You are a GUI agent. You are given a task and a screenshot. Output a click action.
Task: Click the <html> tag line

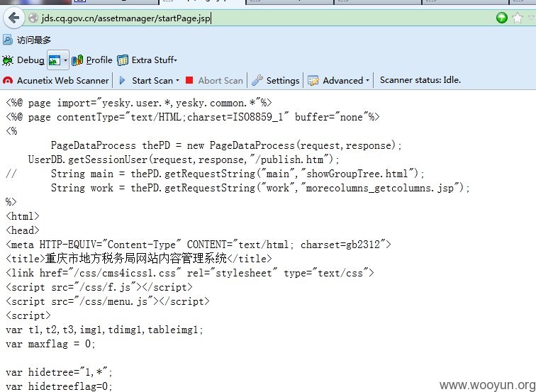pyautogui.click(x=23, y=216)
